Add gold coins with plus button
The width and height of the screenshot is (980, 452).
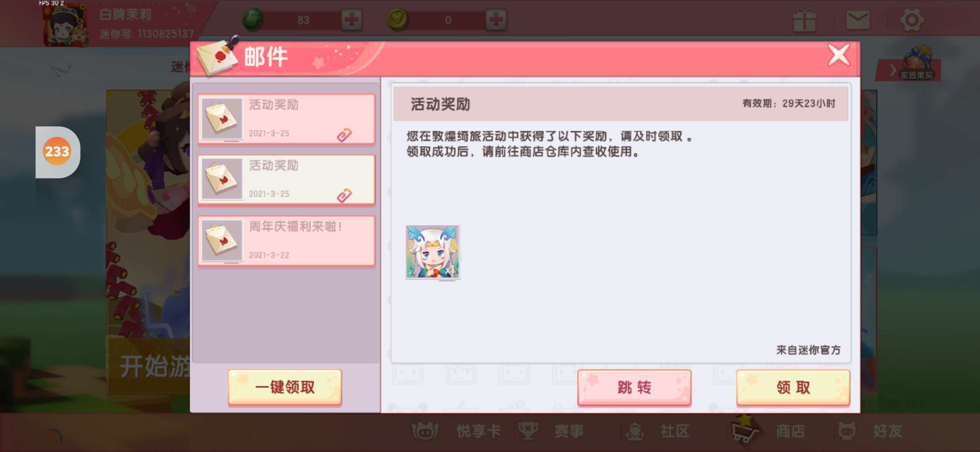point(496,20)
